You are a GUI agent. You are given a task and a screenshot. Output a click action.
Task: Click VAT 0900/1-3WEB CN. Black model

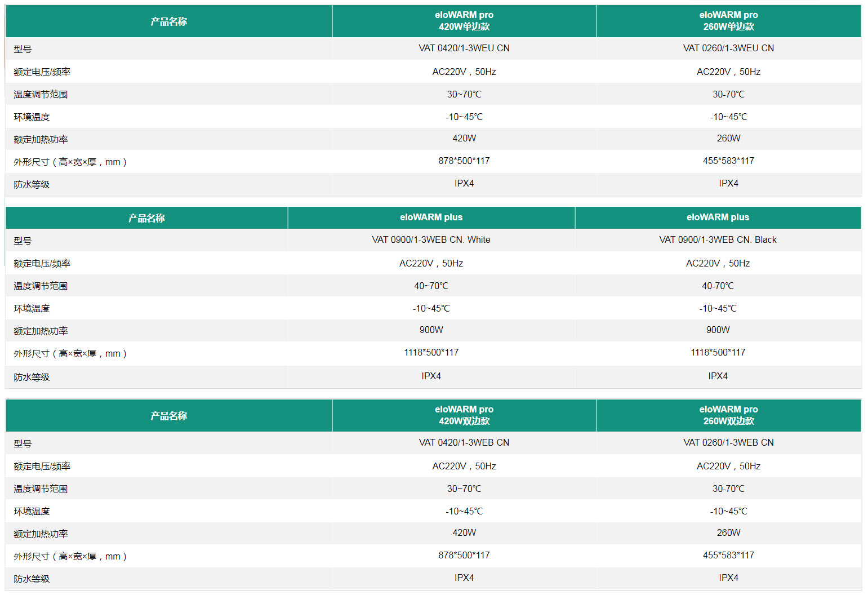[x=718, y=240]
